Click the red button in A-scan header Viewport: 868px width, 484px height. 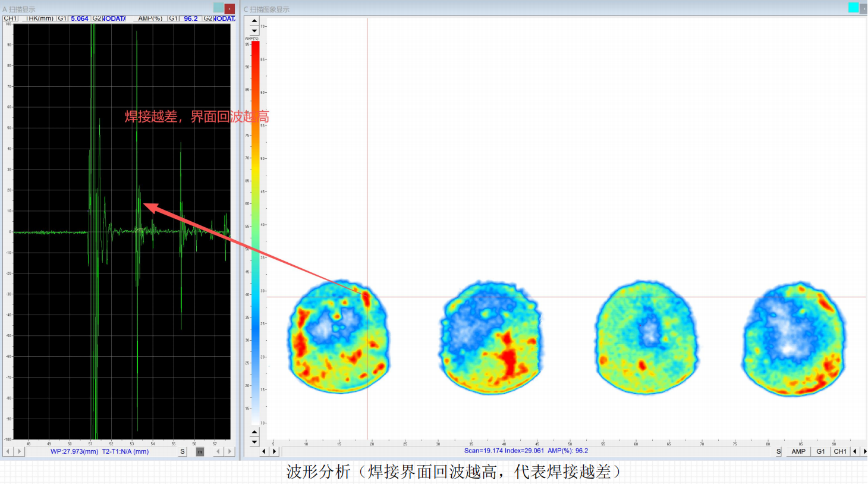(x=229, y=8)
